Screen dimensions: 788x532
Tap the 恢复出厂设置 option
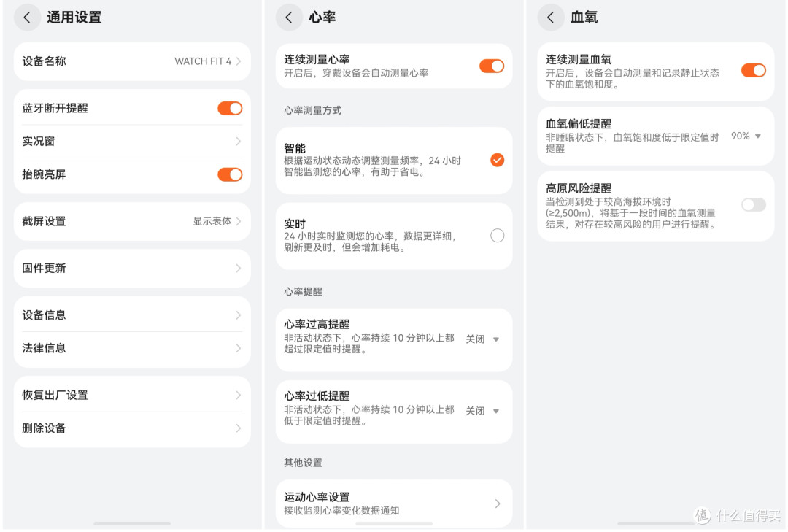point(132,396)
